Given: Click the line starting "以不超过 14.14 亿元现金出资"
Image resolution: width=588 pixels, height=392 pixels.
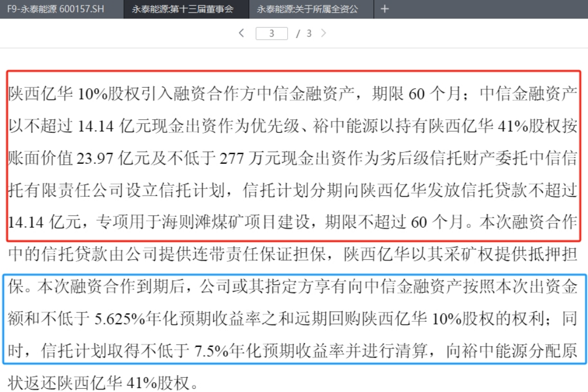Looking at the screenshot, I should [x=293, y=126].
